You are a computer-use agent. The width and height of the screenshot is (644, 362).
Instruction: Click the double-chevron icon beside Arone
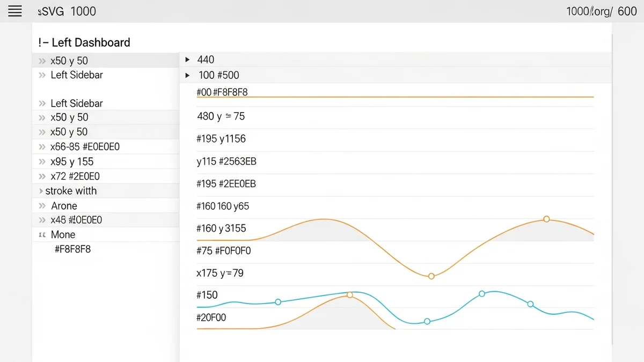point(42,206)
